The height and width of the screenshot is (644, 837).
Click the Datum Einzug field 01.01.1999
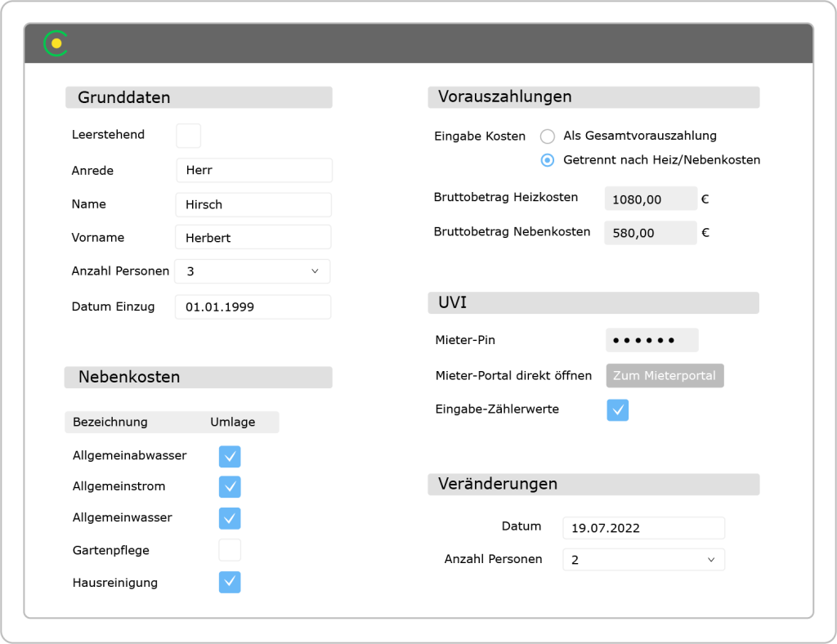click(x=253, y=306)
